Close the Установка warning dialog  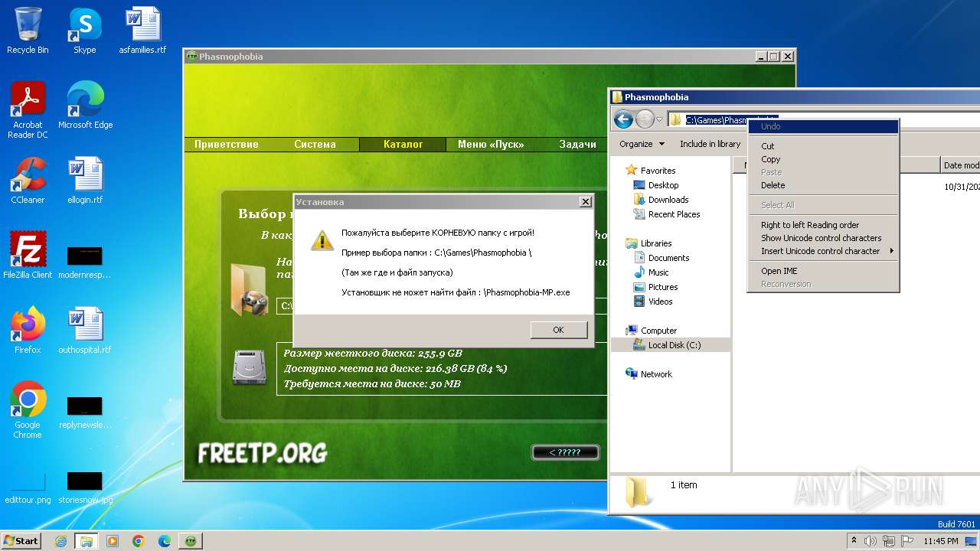[586, 202]
